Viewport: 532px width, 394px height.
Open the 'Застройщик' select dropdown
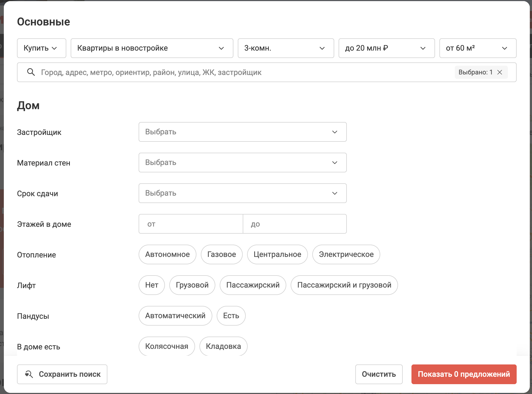tap(242, 132)
